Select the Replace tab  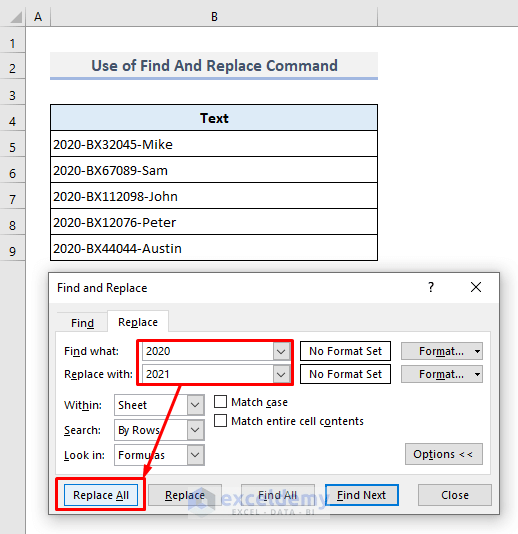click(x=138, y=322)
